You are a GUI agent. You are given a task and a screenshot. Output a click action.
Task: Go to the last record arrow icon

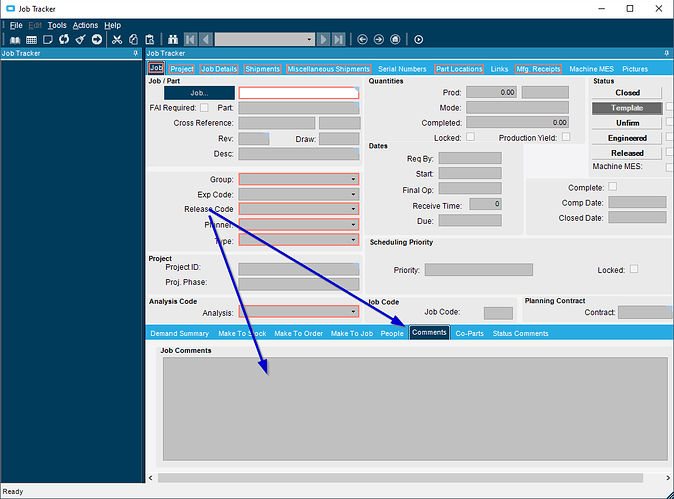[339, 40]
